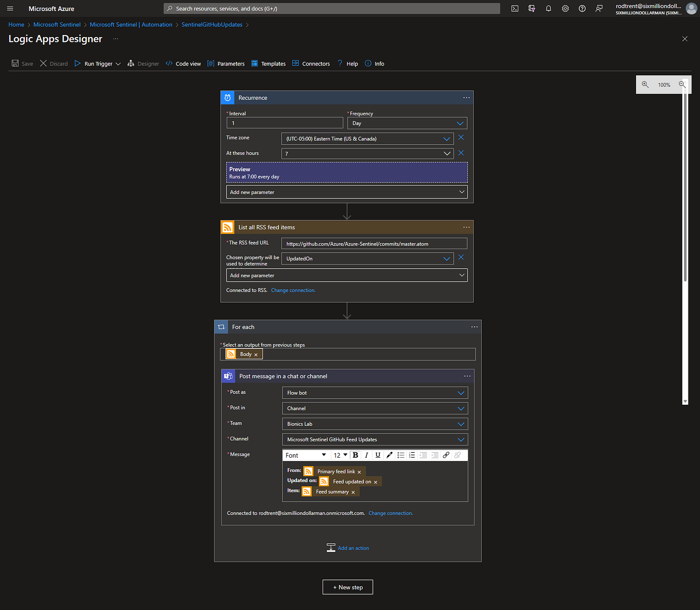Open portal settings gear
Screen dimensions: 700x610
coord(565,9)
